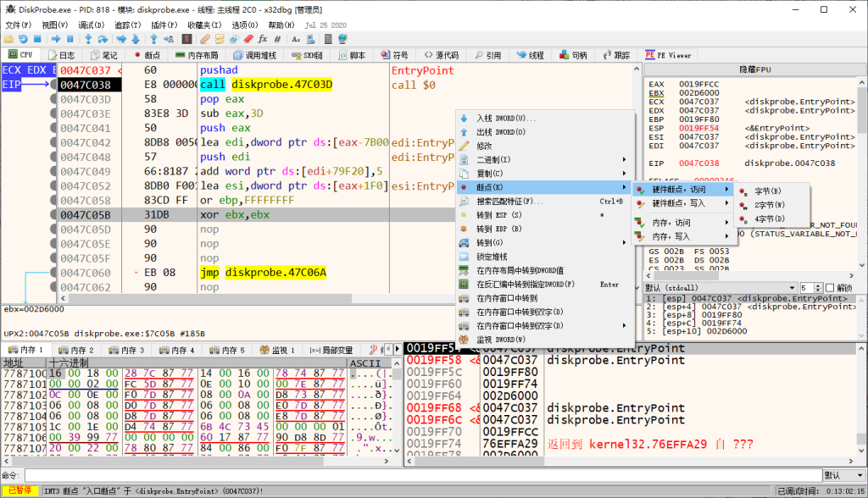868x498 pixels.
Task: Open the 文件(F) menu
Action: click(x=19, y=25)
